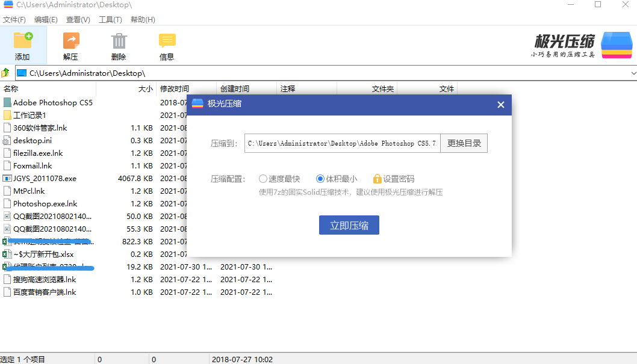Viewport: 637px width, 364px height.
Task: Click the 立即压缩 button
Action: tap(349, 225)
